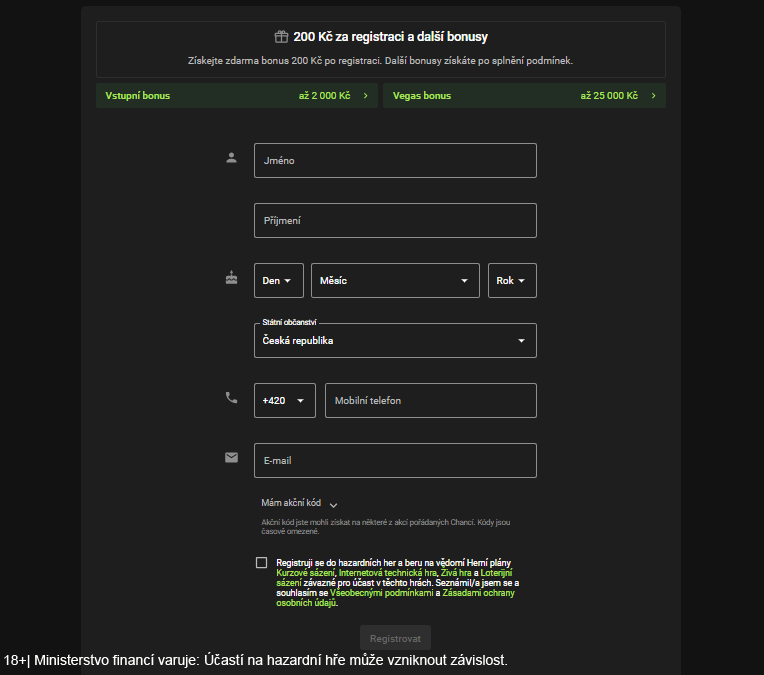
Task: Open the Den day dropdown
Action: (279, 281)
